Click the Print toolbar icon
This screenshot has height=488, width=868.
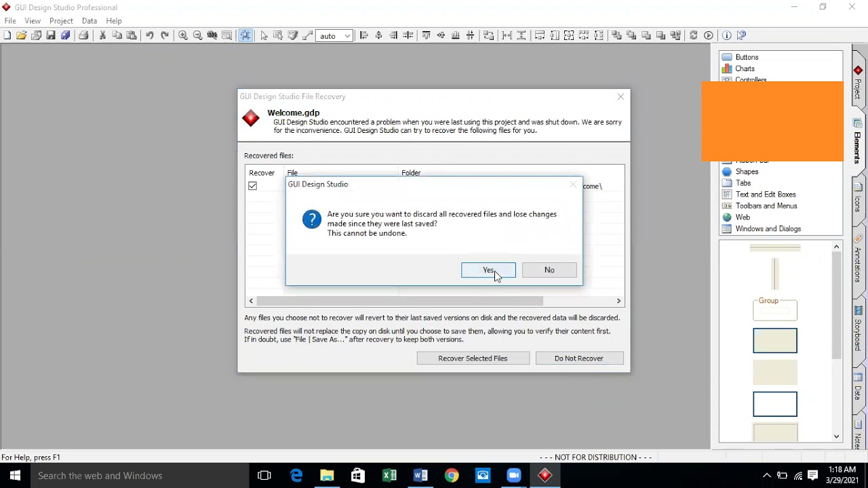point(83,35)
